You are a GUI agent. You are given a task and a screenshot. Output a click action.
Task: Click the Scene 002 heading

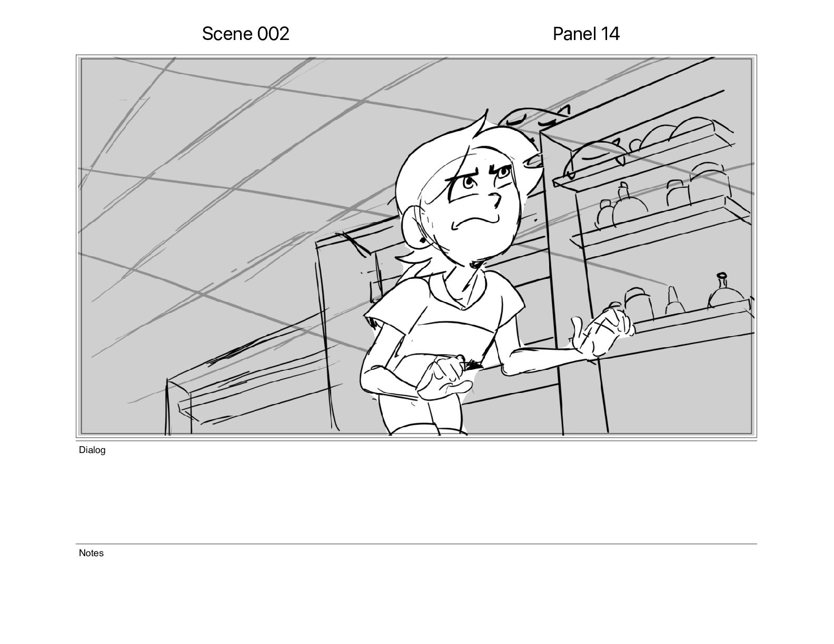[245, 34]
